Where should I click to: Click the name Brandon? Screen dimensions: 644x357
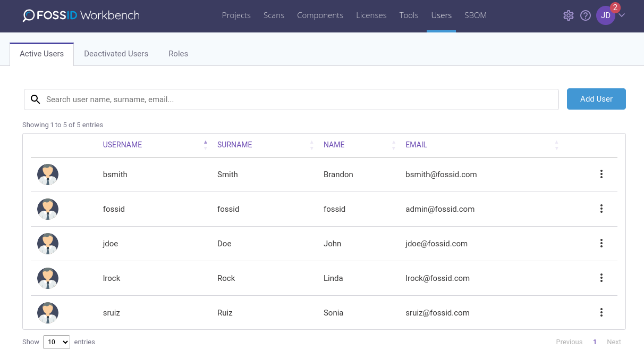[338, 175]
